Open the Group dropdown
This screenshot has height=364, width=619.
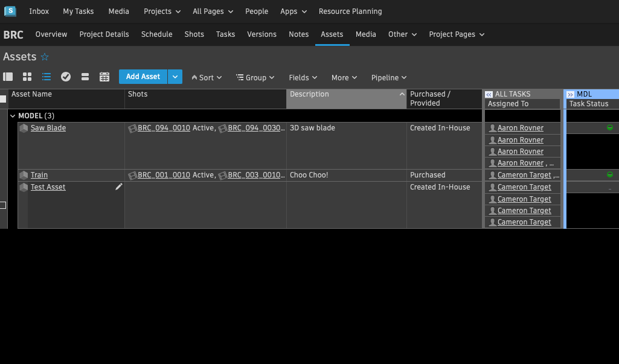255,77
